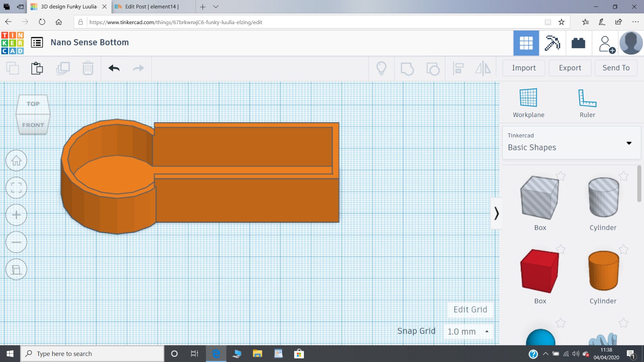The height and width of the screenshot is (362, 644).
Task: Open the Bricks mode icon
Action: click(x=578, y=43)
